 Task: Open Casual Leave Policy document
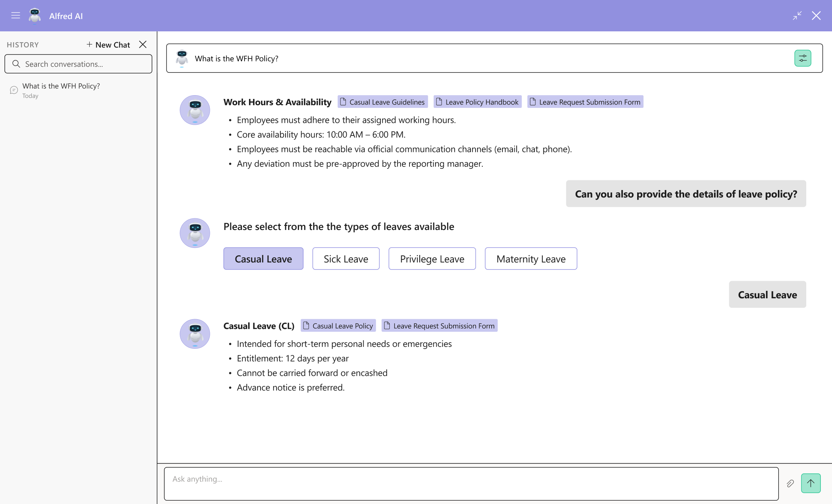tap(338, 326)
